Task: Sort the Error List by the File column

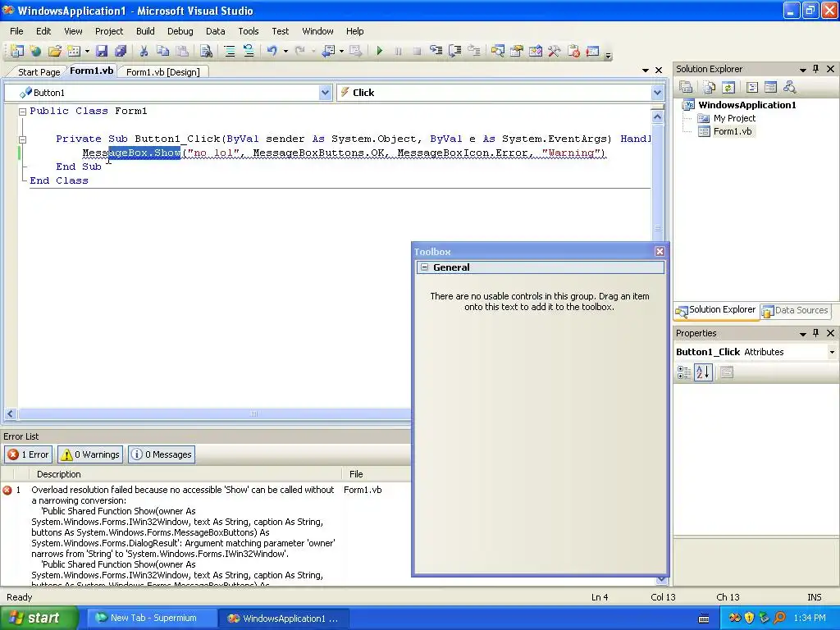Action: (x=377, y=474)
